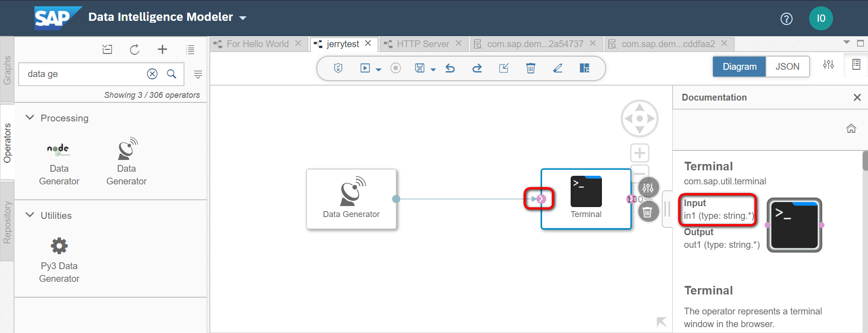Click the SAP logo

coord(57,18)
